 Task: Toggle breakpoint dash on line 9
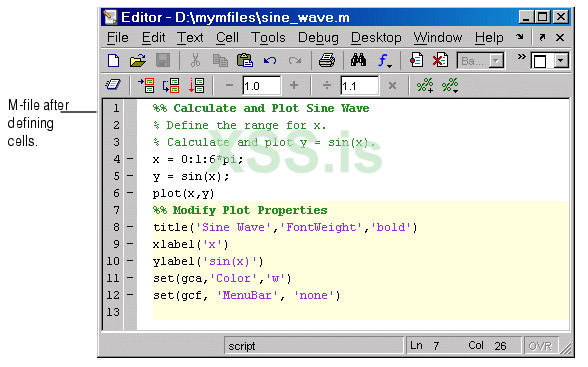(x=130, y=244)
